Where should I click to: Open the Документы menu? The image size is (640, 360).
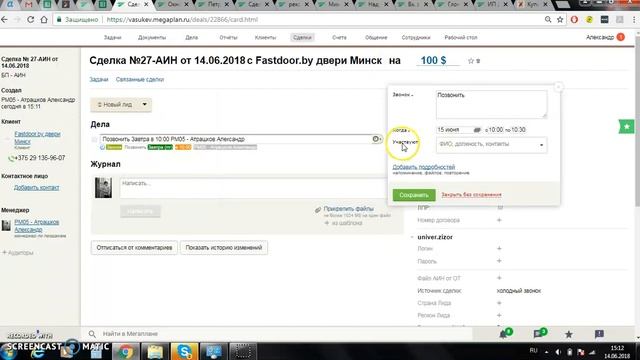pyautogui.click(x=152, y=38)
